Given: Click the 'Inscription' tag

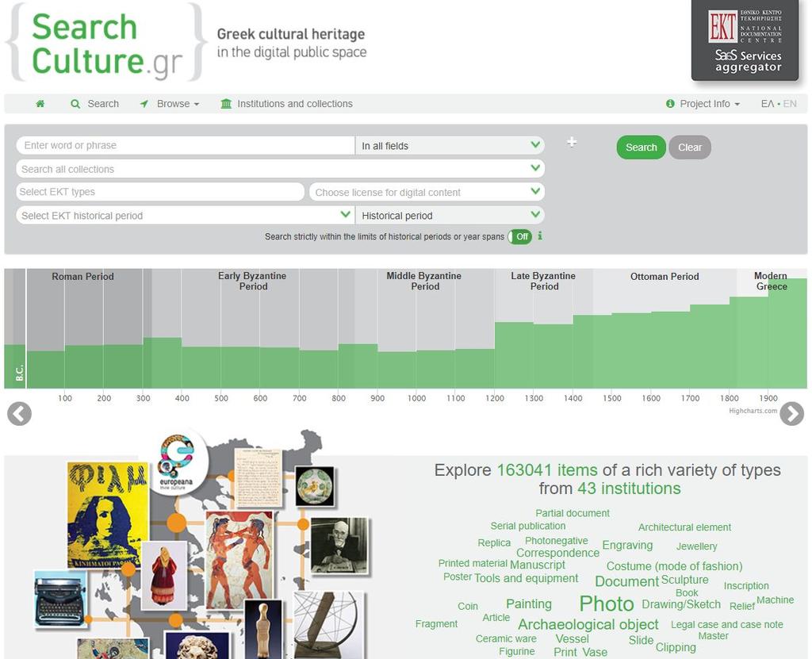Looking at the screenshot, I should click(745, 586).
